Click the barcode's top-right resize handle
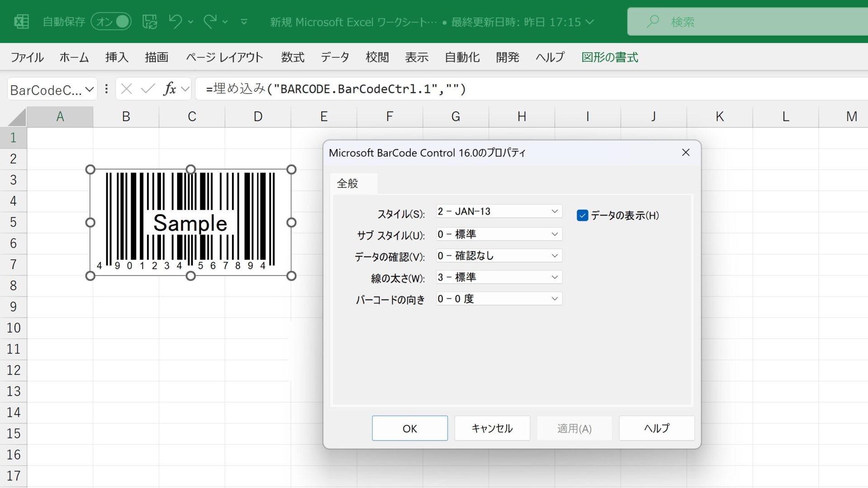868x488 pixels. [292, 169]
